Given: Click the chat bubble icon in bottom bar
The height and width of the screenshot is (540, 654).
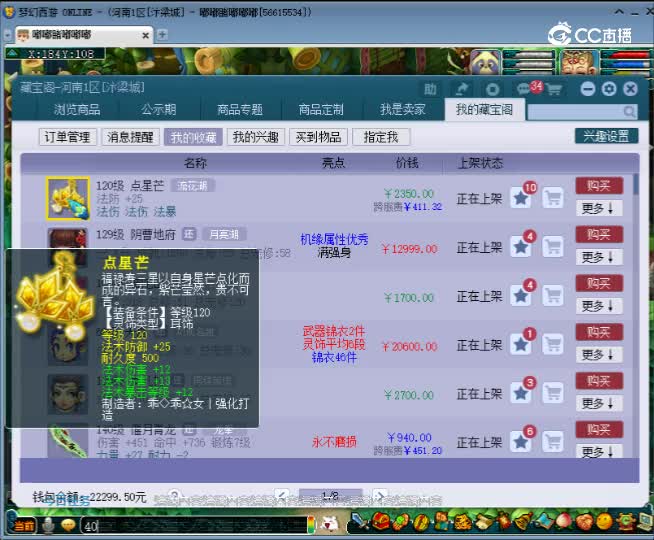Looking at the screenshot, I should pos(68,525).
